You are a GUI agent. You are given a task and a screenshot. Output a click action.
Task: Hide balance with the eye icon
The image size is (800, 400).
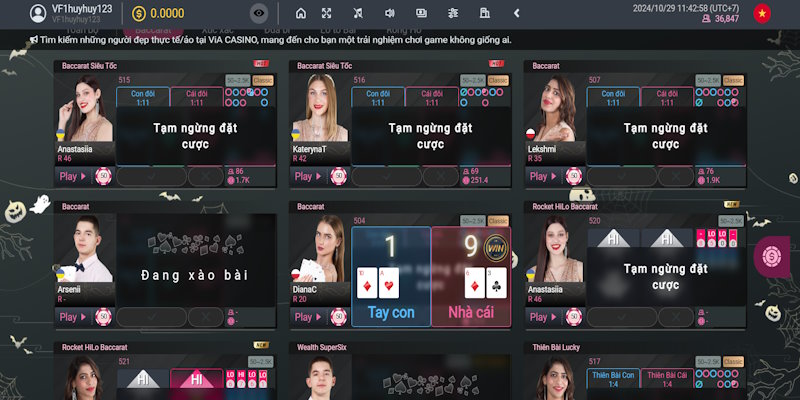pos(259,13)
